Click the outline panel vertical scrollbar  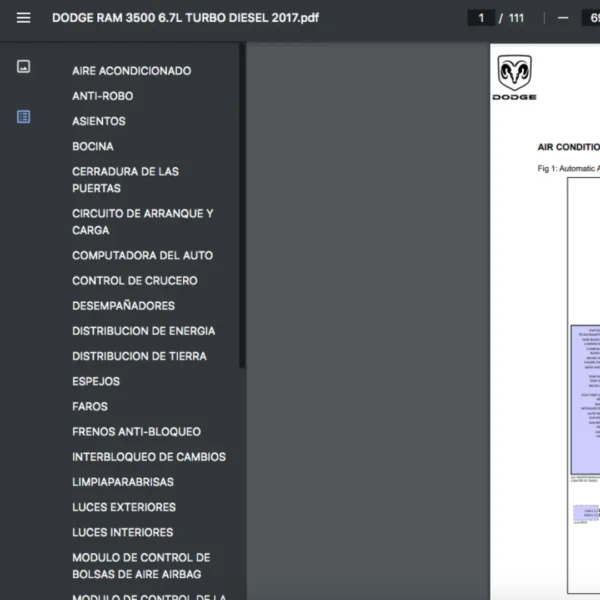point(242,200)
